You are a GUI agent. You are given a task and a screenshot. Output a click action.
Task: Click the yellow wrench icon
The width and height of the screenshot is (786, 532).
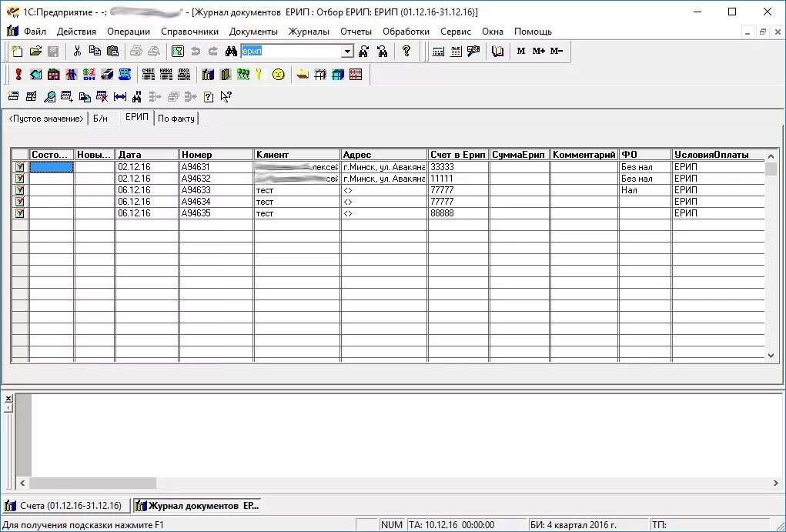click(259, 75)
